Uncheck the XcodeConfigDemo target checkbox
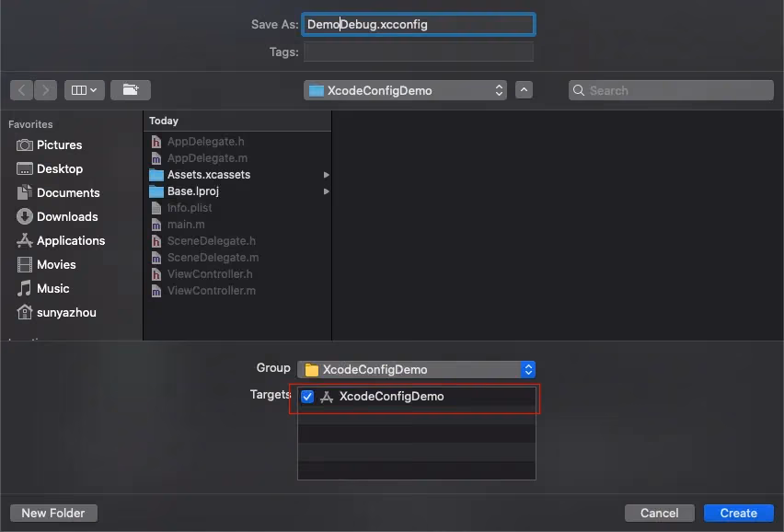The width and height of the screenshot is (784, 532). pyautogui.click(x=307, y=397)
